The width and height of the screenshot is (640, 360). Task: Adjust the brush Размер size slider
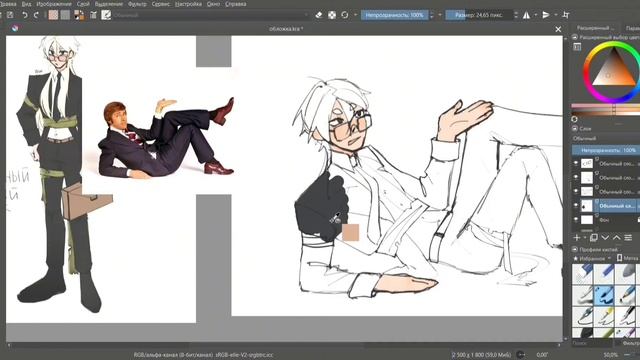[x=479, y=15]
